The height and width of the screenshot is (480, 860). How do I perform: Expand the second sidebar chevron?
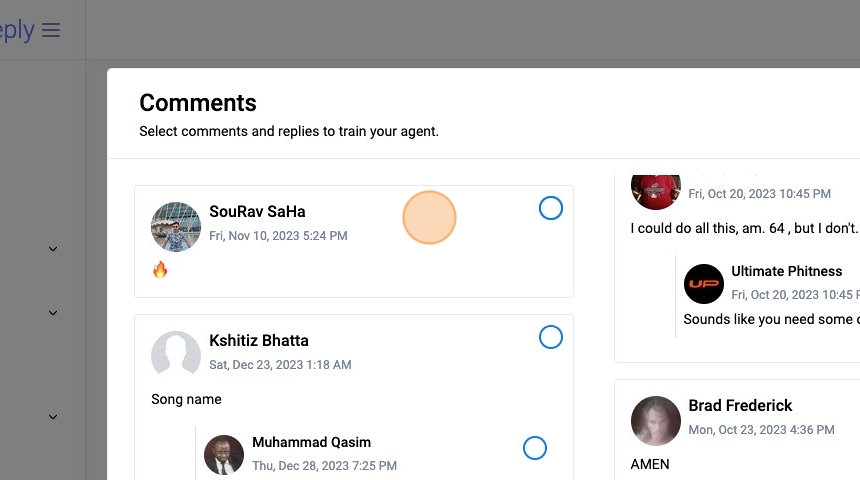coord(53,313)
